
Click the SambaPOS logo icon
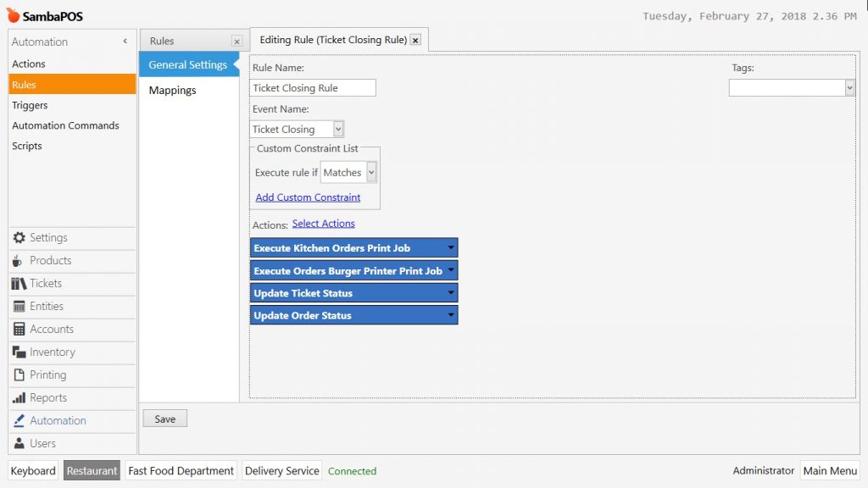coord(13,15)
